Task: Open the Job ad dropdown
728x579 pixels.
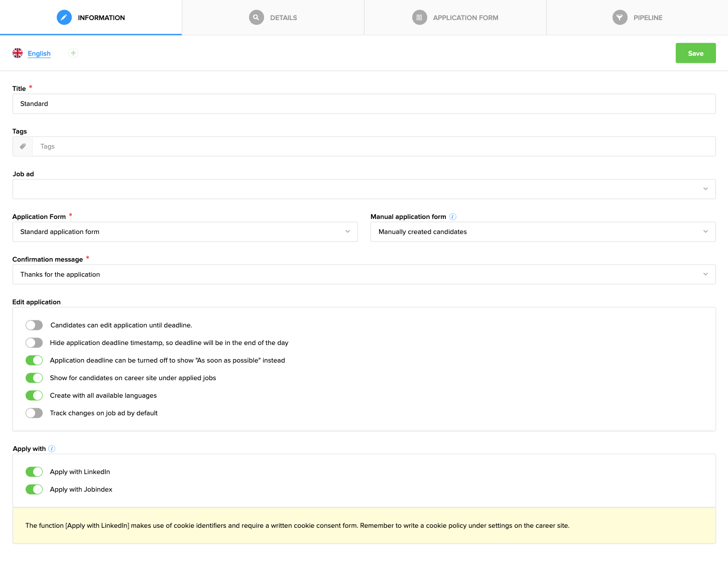Action: coord(705,189)
